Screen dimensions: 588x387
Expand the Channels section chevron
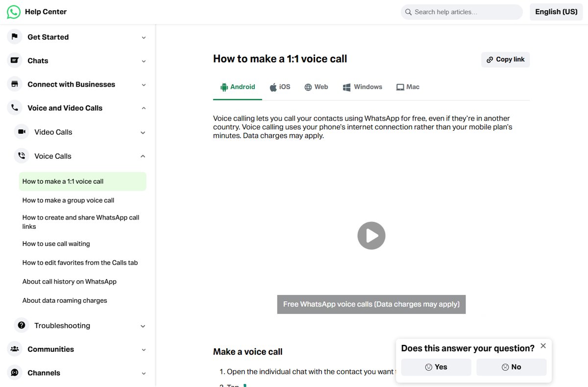pos(144,373)
